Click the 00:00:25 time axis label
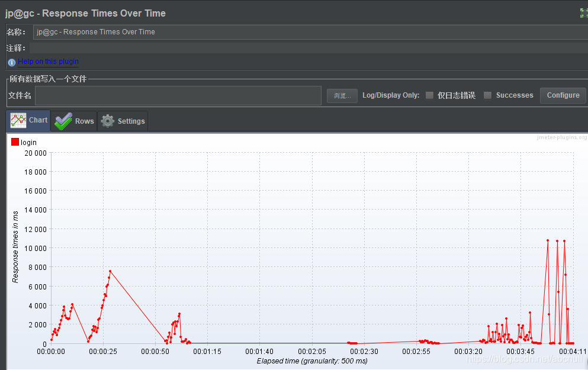Viewport: 588px width, 370px height. tap(103, 352)
